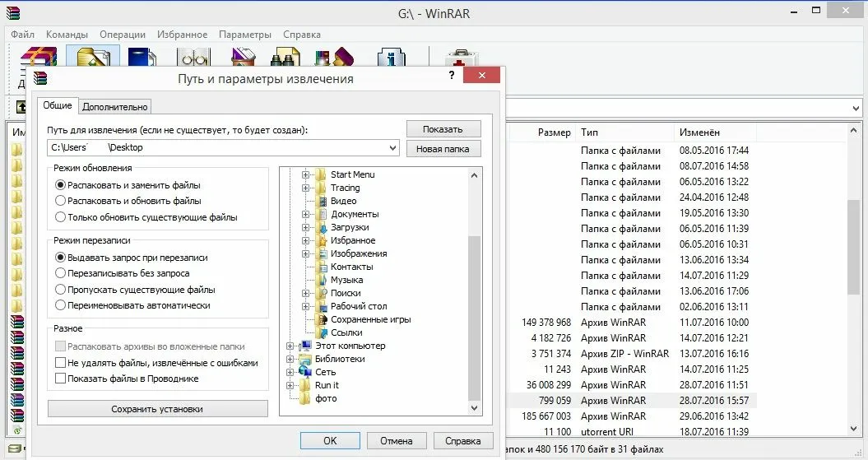This screenshot has height=460, width=868.
Task: Enable 'Показать файлы в Проводнике' checkbox
Action: 60,379
